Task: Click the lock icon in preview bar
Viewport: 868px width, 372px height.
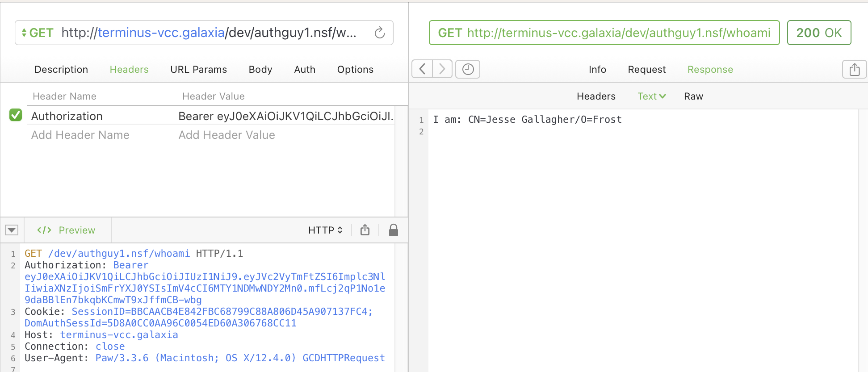Action: click(x=393, y=230)
